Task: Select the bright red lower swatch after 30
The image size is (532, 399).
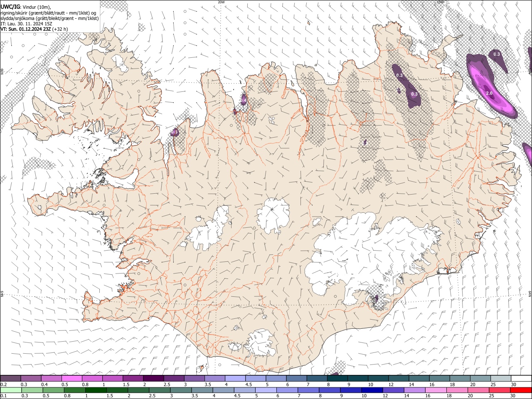Action: [520, 390]
